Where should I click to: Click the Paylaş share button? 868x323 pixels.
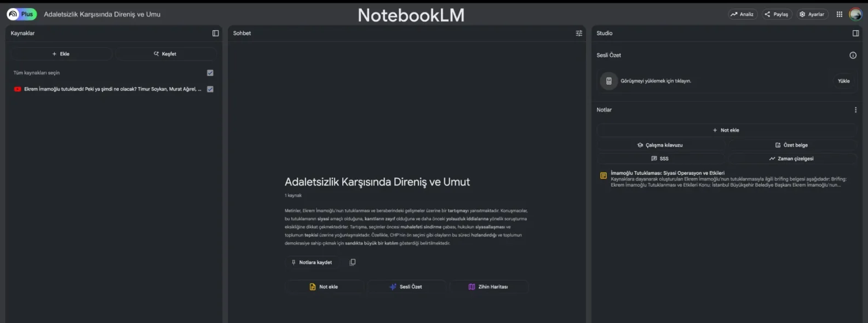coord(777,14)
